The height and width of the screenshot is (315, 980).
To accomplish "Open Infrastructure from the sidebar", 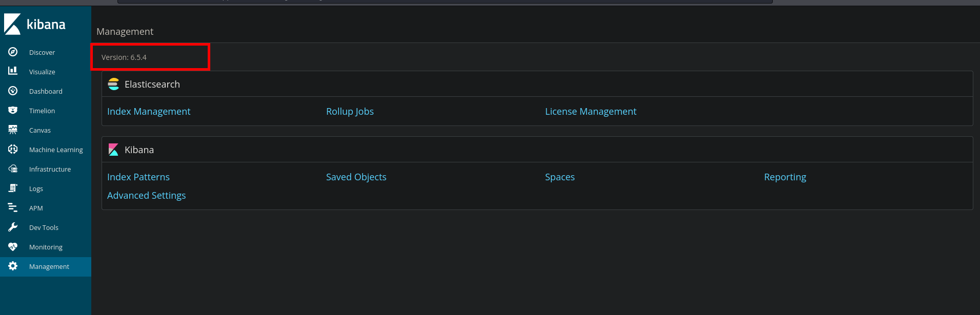I will [50, 169].
